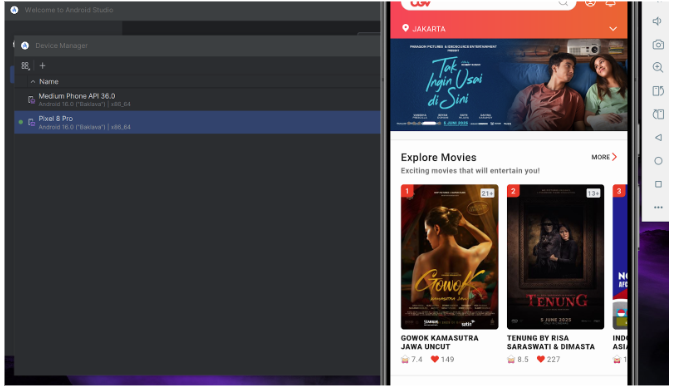Screen dimensions: 675x388
Task: Click the grid layout icon in Device Manager
Action: pyautogui.click(x=25, y=65)
